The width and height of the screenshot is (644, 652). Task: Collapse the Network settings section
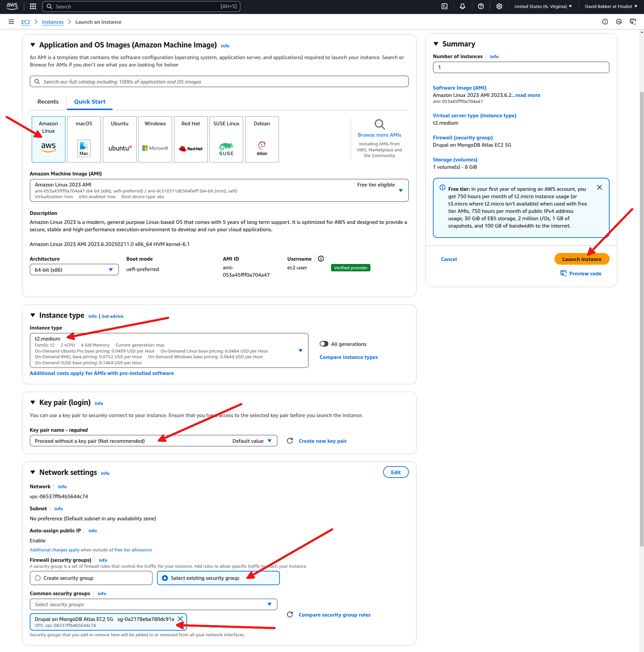pos(33,472)
